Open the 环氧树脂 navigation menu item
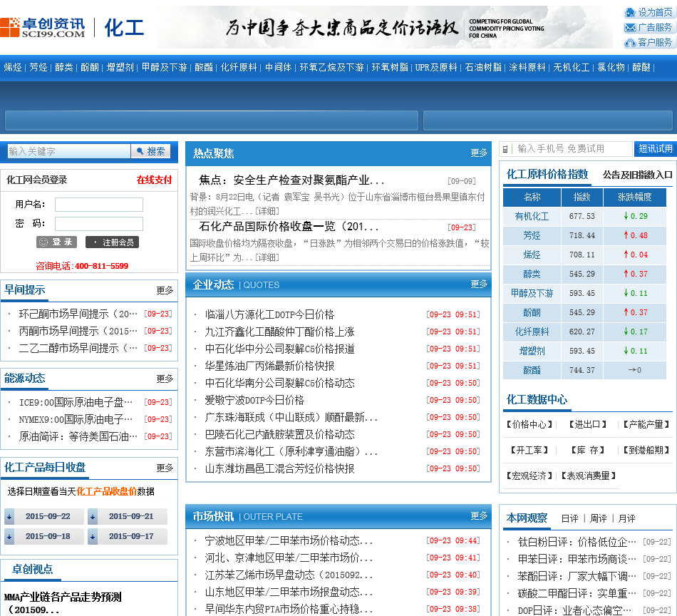 (390, 68)
